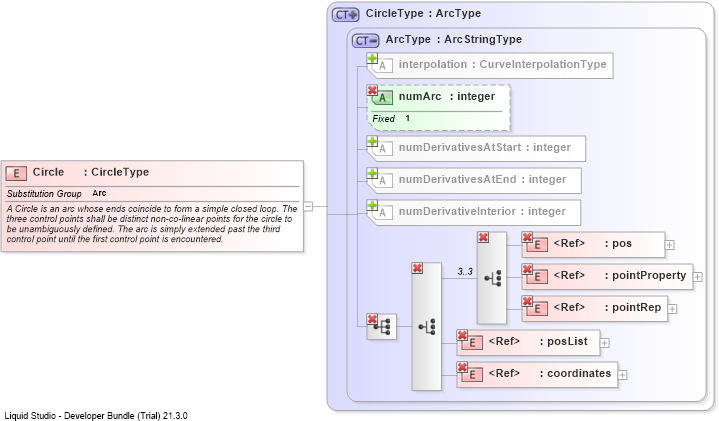The height and width of the screenshot is (421, 719).
Task: Select the interpolation attribute's A icon
Action: tap(382, 66)
